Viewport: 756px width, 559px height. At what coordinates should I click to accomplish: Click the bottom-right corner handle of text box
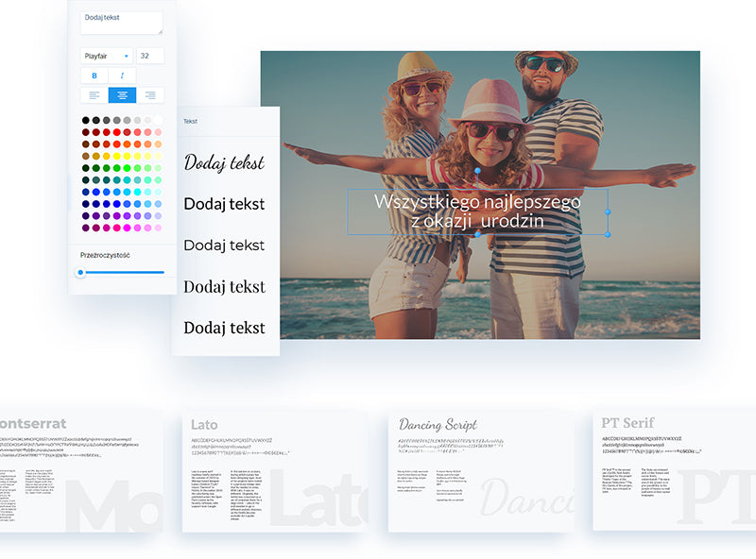(x=608, y=234)
